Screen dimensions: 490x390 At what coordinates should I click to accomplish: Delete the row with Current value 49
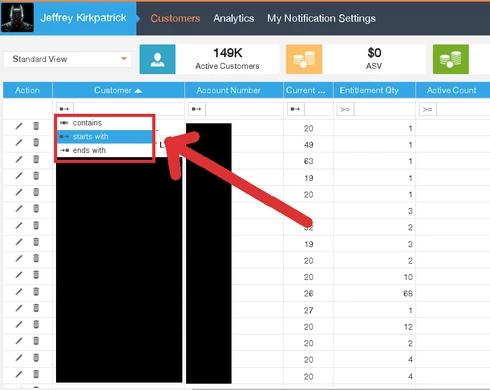pos(36,143)
